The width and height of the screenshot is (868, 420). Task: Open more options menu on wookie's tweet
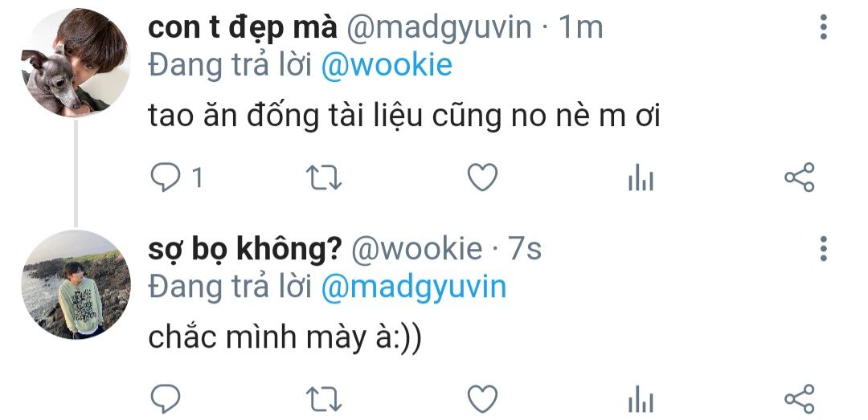click(823, 248)
